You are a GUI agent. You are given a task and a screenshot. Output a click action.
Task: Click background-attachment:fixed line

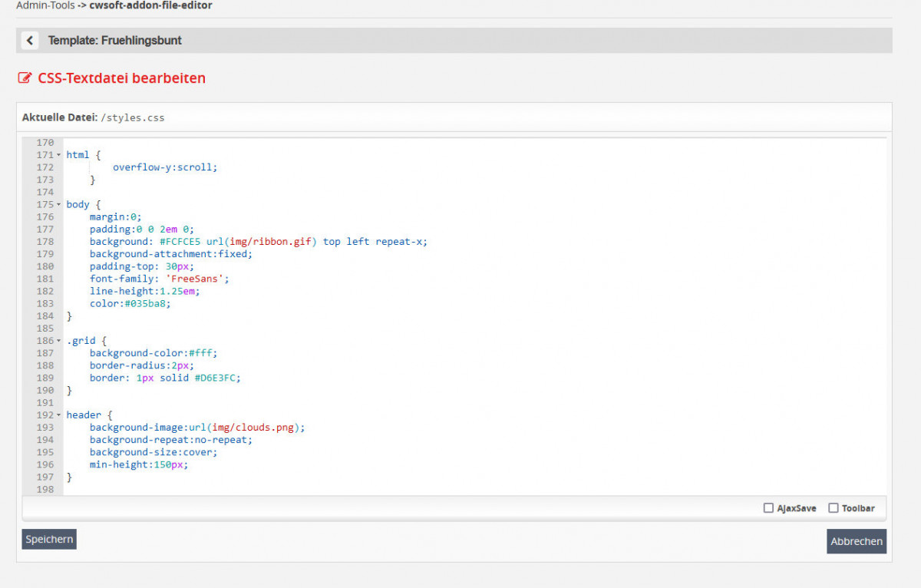coord(170,254)
